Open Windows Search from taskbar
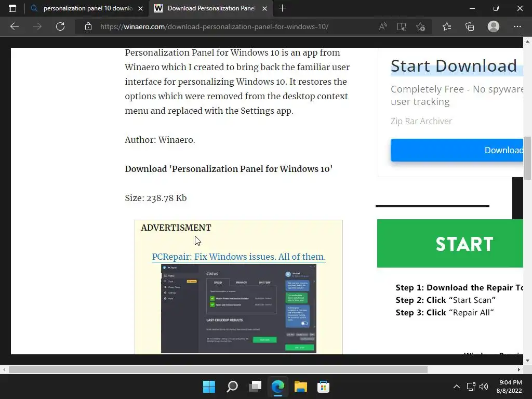532x399 pixels. 232,387
